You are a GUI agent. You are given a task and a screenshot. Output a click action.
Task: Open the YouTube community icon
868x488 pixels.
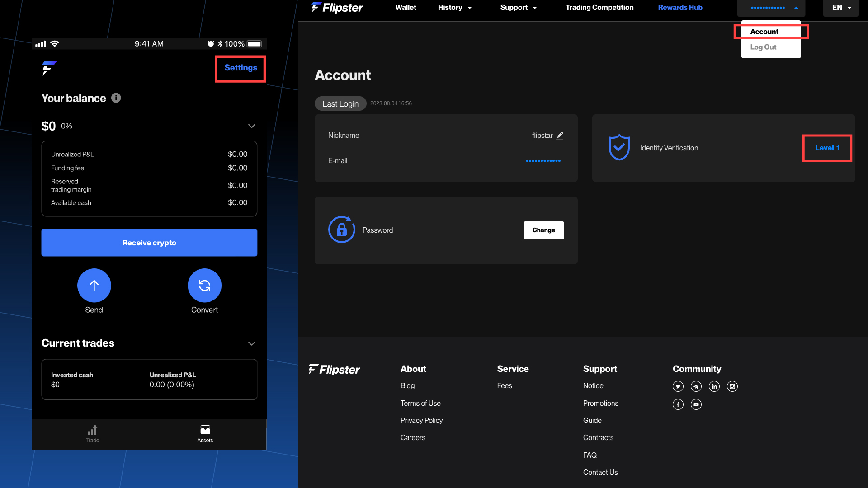tap(696, 404)
